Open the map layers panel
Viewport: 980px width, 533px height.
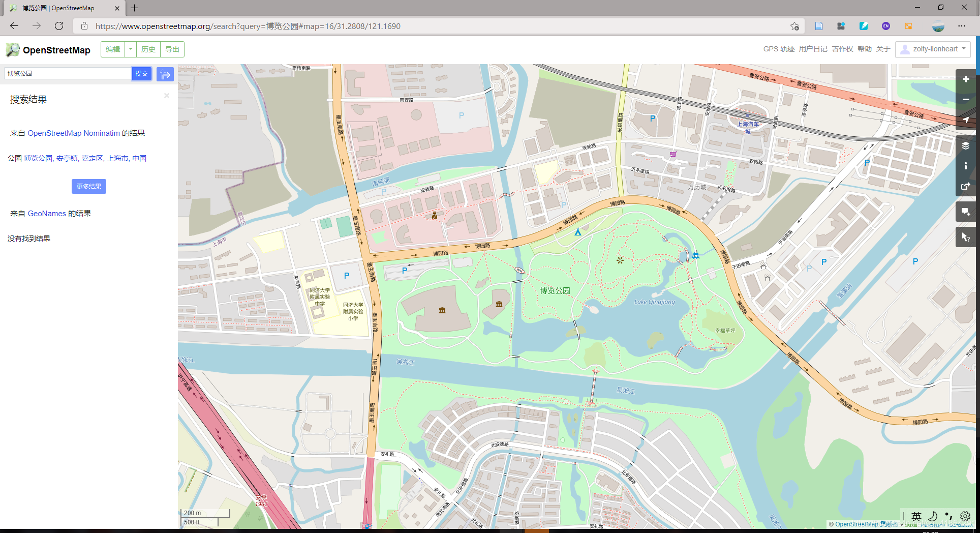[966, 145]
